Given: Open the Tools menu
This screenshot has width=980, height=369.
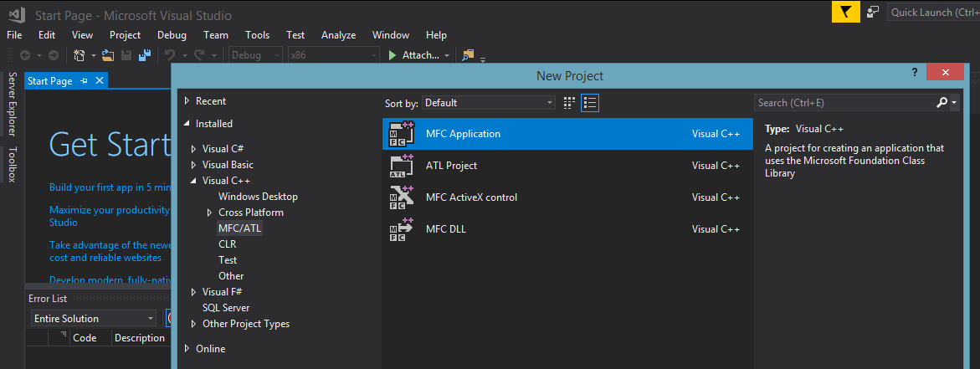Looking at the screenshot, I should (x=258, y=35).
